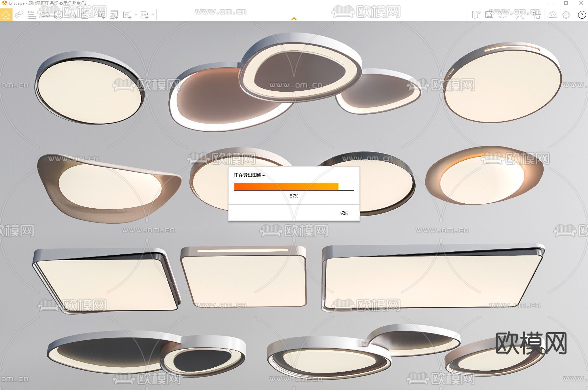Expand the EXE export dropdown arrow
The height and width of the screenshot is (390, 588).
tap(153, 15)
